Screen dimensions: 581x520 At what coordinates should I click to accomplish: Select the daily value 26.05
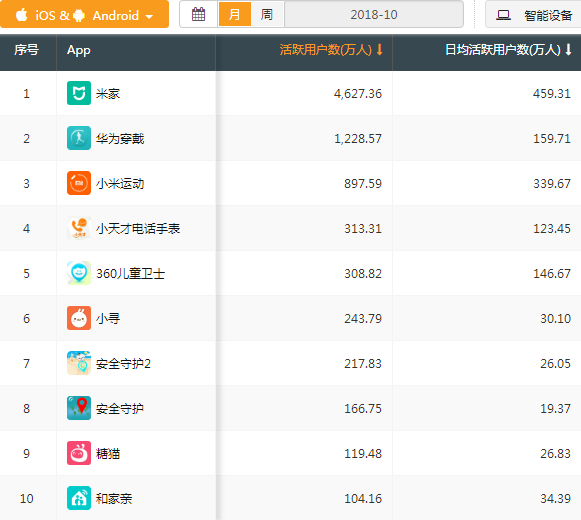(x=555, y=364)
